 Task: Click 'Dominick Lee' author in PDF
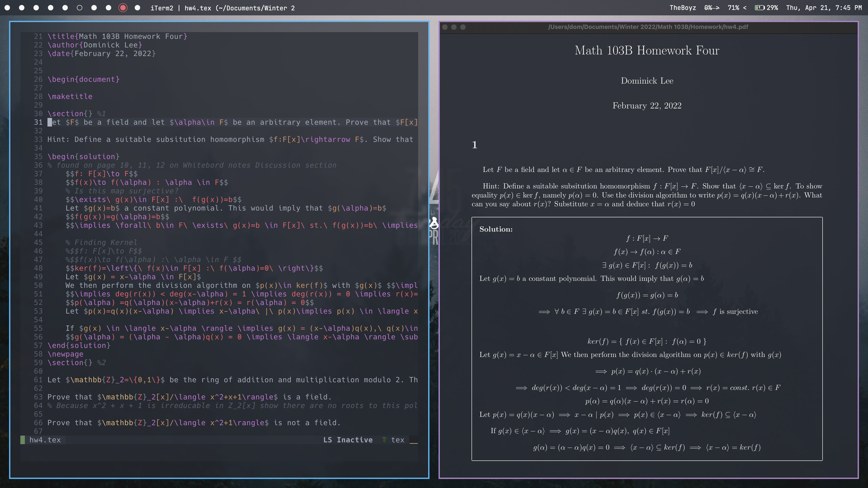[647, 81]
